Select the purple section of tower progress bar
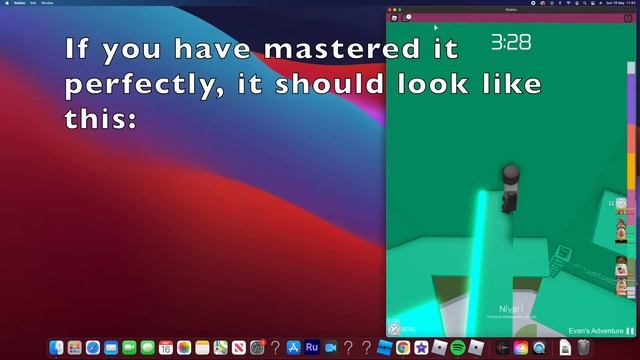 coord(631,99)
